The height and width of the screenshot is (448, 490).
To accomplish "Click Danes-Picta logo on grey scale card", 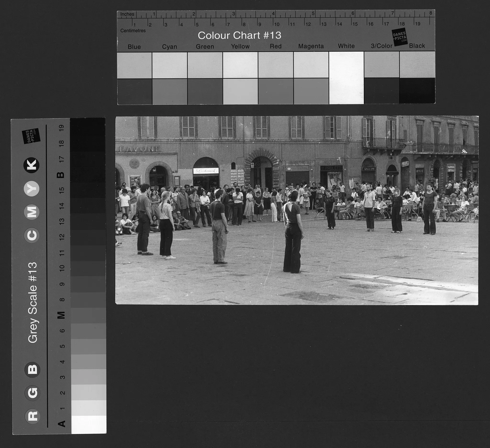I will [31, 136].
